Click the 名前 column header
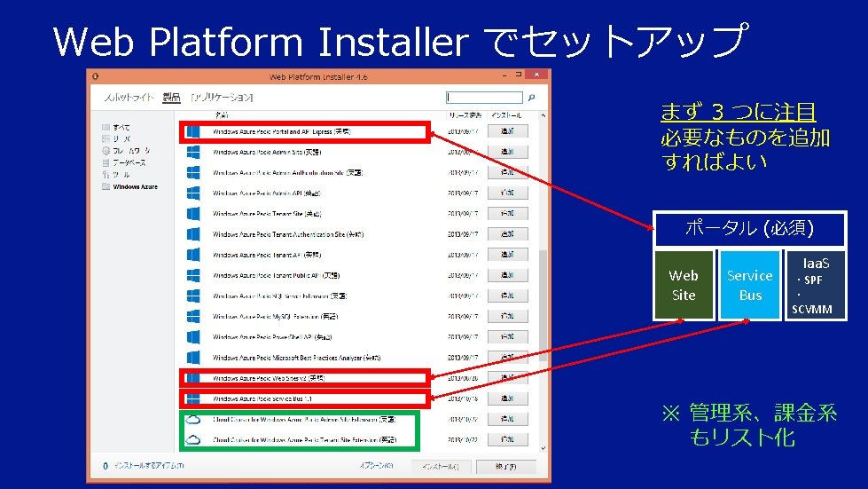 coord(221,115)
